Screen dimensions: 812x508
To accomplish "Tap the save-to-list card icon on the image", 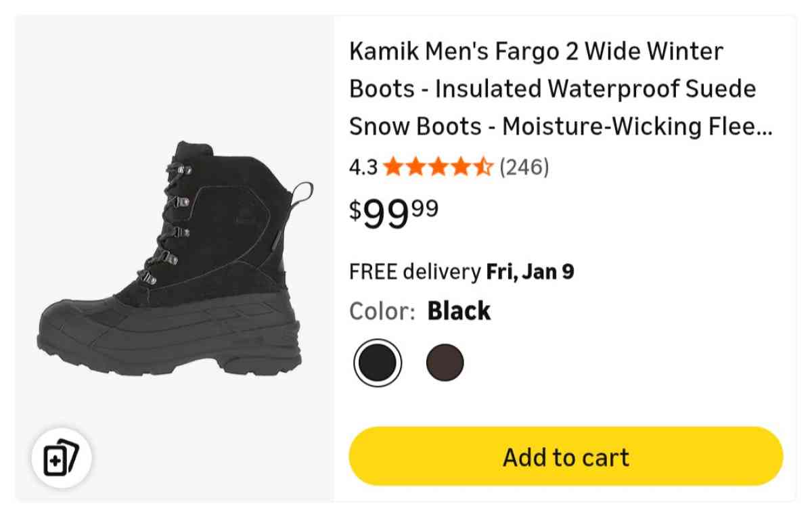I will [x=61, y=457].
